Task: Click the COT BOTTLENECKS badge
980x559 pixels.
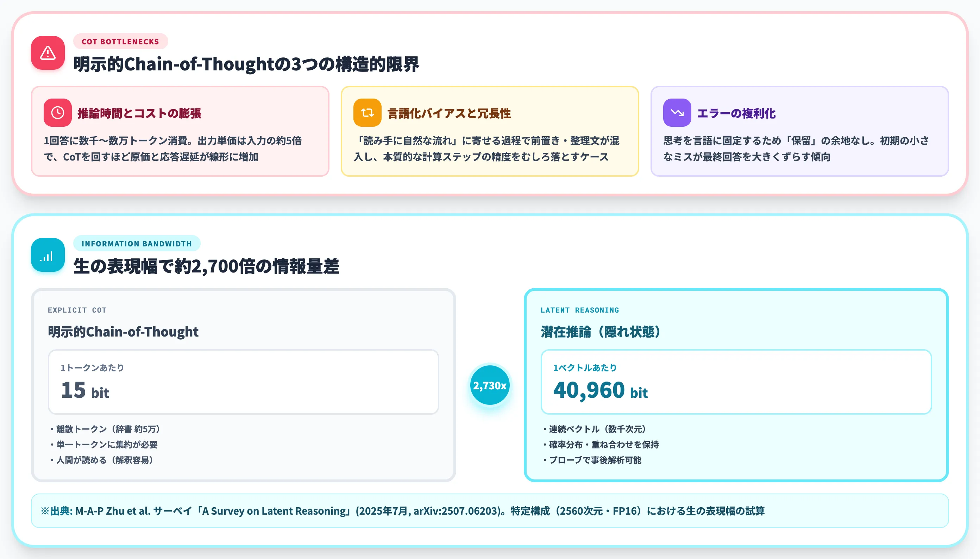Action: click(120, 42)
